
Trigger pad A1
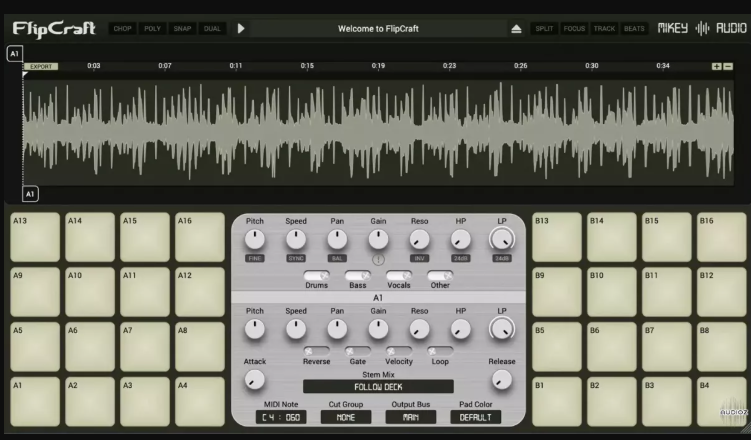pyautogui.click(x=35, y=402)
